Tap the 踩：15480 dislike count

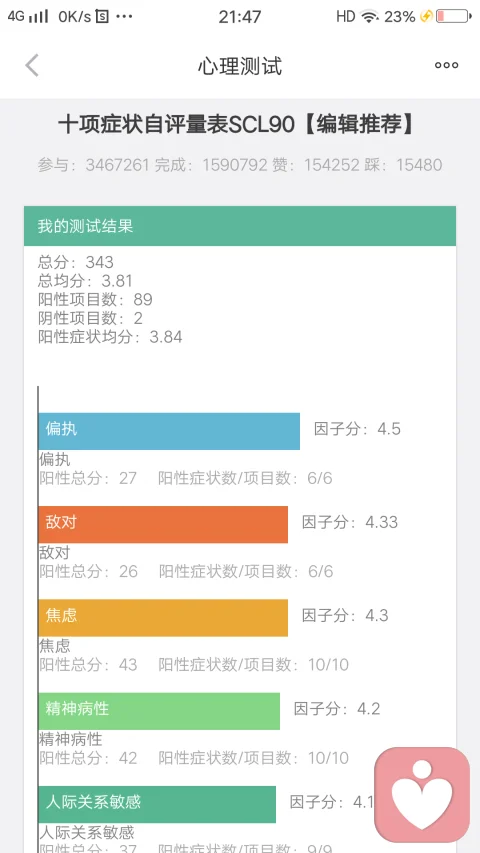tap(403, 165)
